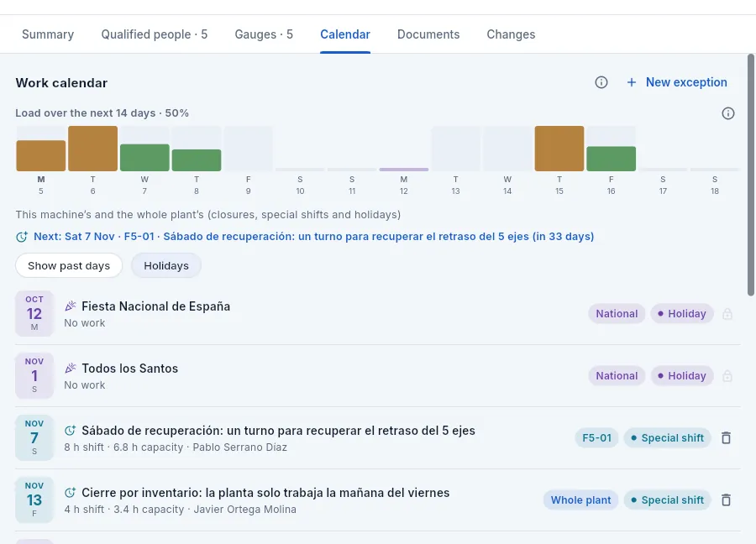Click the National tag on Fiesta Nacional row

click(x=617, y=314)
